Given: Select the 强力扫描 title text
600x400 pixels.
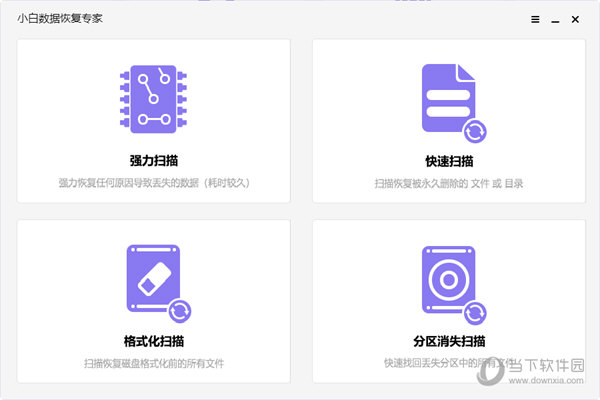Looking at the screenshot, I should [154, 160].
